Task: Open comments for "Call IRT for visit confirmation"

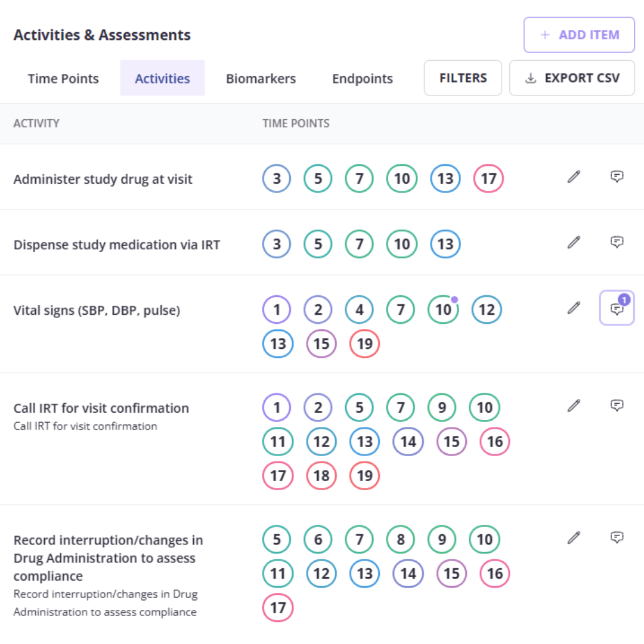Action: [617, 405]
